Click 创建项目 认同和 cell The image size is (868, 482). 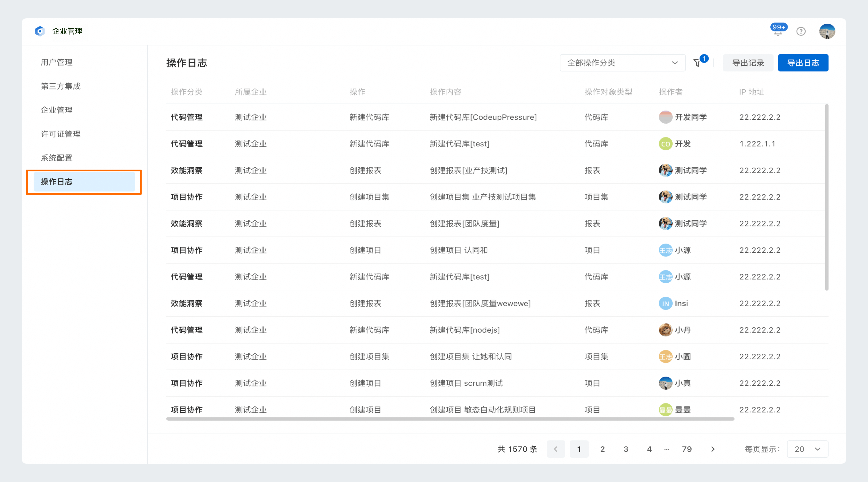point(459,250)
